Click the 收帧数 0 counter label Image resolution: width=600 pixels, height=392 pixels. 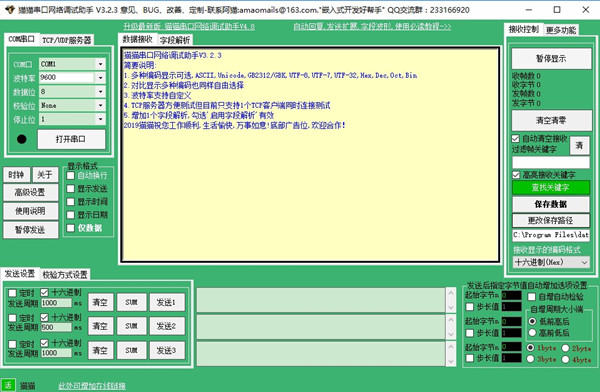click(527, 76)
